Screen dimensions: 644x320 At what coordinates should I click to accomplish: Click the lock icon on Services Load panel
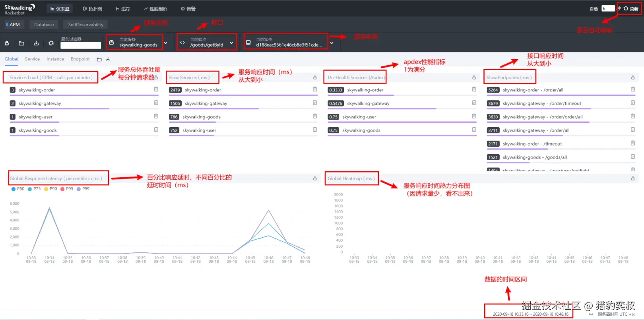point(156,78)
